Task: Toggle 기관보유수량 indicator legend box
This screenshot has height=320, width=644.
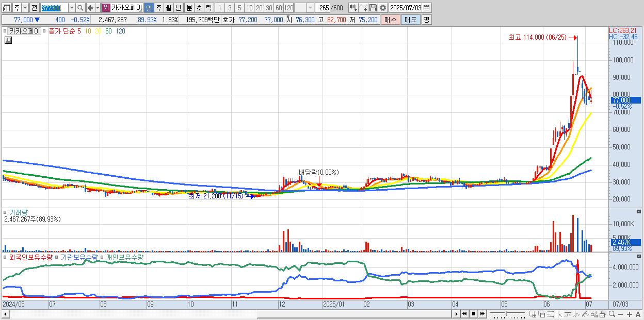Action: [x=57, y=257]
